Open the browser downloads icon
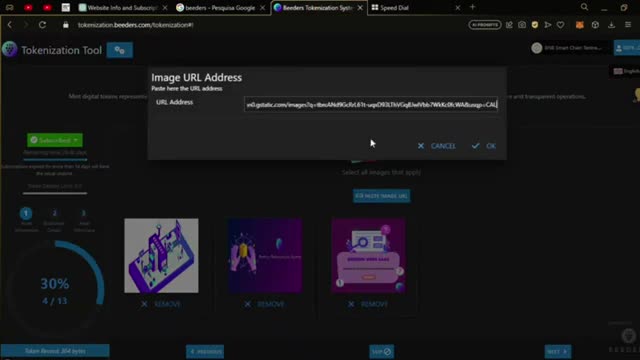 click(611, 25)
